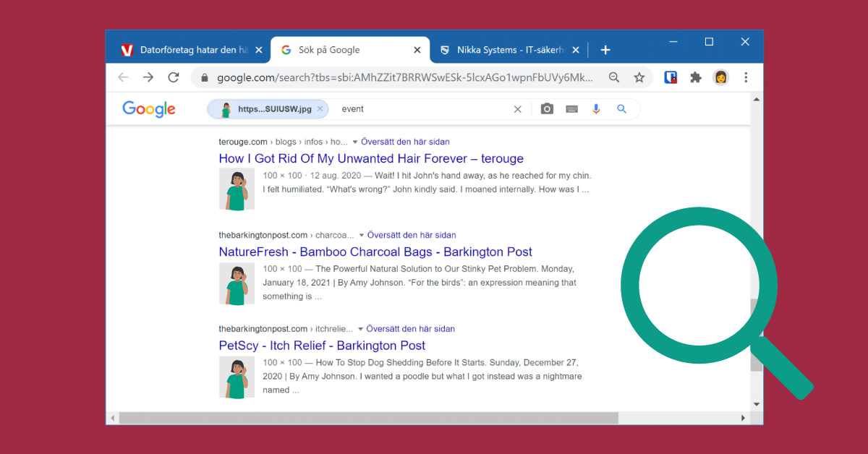Click horizontal scrollbar right arrow
The width and height of the screenshot is (868, 454).
tap(744, 418)
